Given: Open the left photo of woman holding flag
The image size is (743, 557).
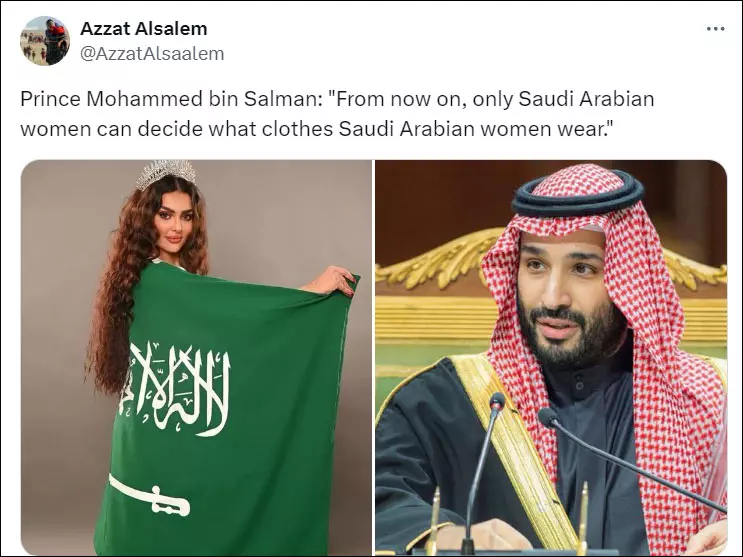Looking at the screenshot, I should tap(196, 357).
